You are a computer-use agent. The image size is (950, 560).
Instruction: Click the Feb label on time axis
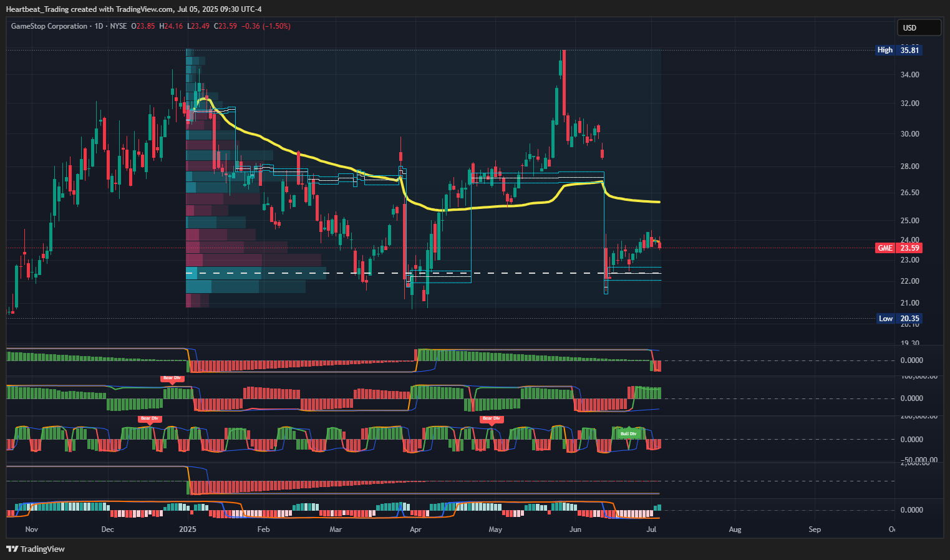click(x=264, y=529)
